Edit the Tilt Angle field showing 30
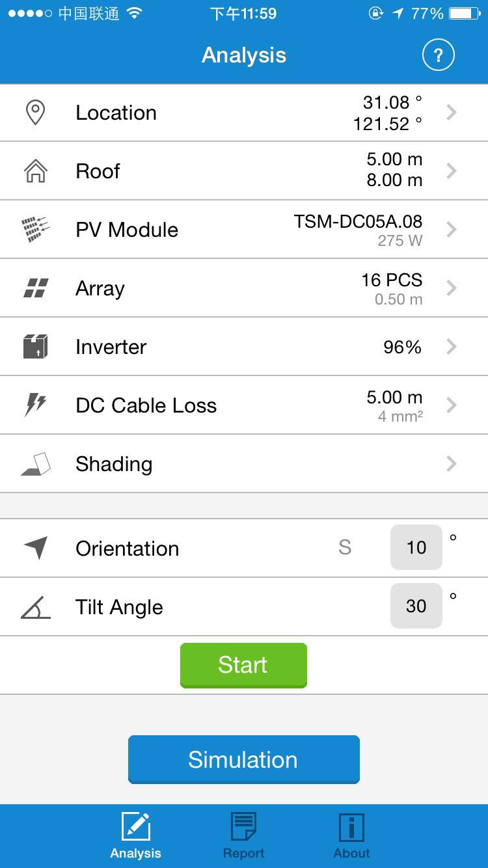This screenshot has height=868, width=488. pyautogui.click(x=416, y=606)
